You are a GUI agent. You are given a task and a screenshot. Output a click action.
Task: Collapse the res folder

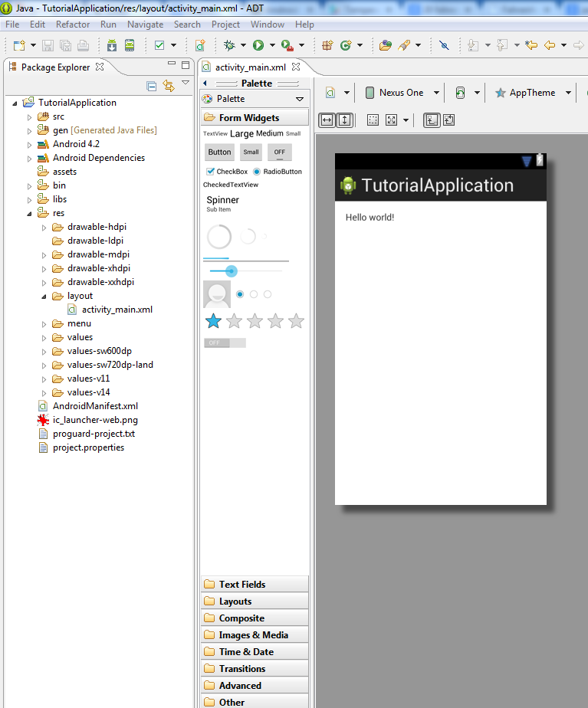29,214
